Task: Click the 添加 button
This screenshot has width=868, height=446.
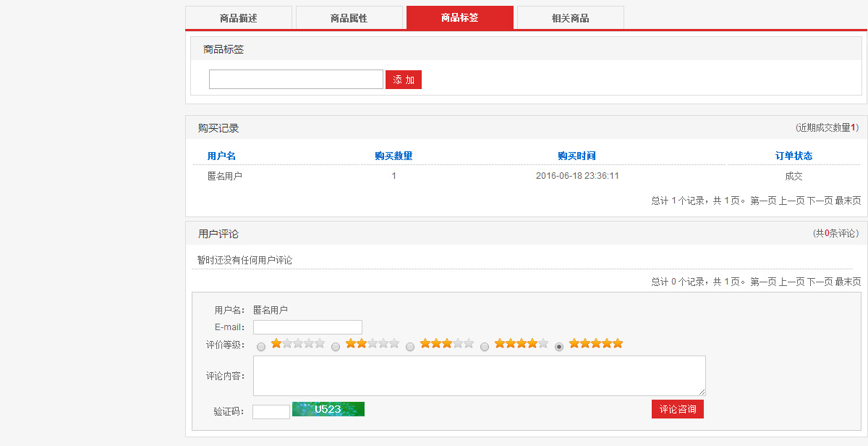Action: coord(404,80)
